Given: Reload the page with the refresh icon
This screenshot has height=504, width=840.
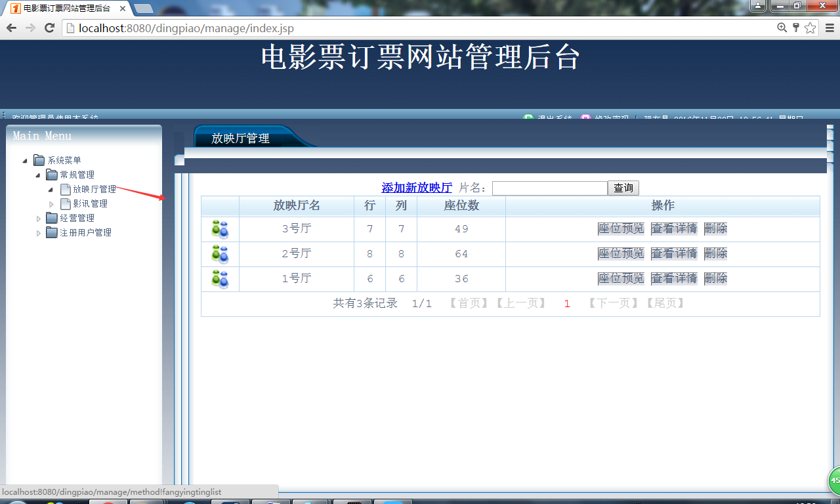Looking at the screenshot, I should (49, 28).
